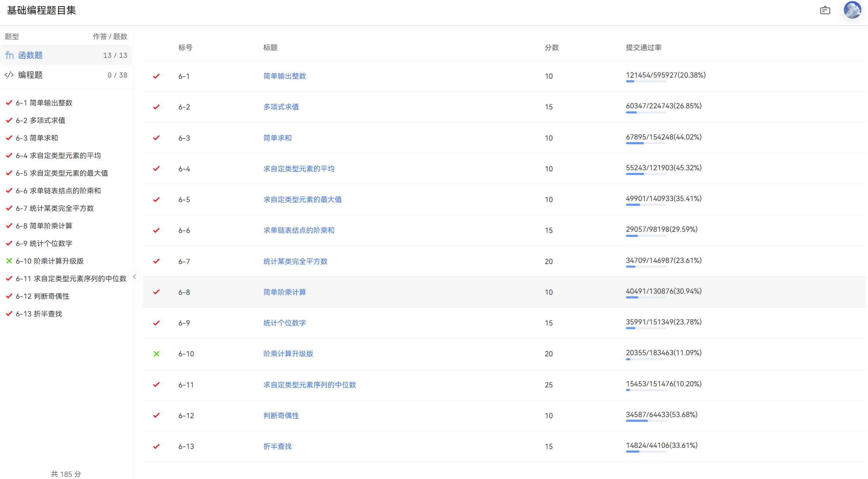Open problem link 简单输出整数
Image resolution: width=868 pixels, height=479 pixels.
(285, 76)
